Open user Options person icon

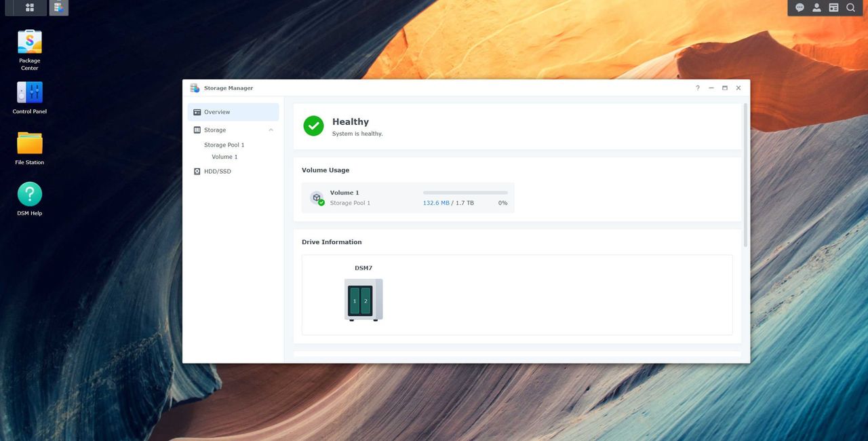click(x=816, y=7)
